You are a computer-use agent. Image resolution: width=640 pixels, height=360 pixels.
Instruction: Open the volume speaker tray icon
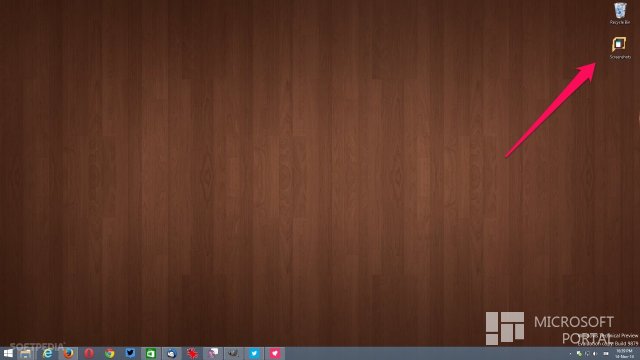[595, 353]
